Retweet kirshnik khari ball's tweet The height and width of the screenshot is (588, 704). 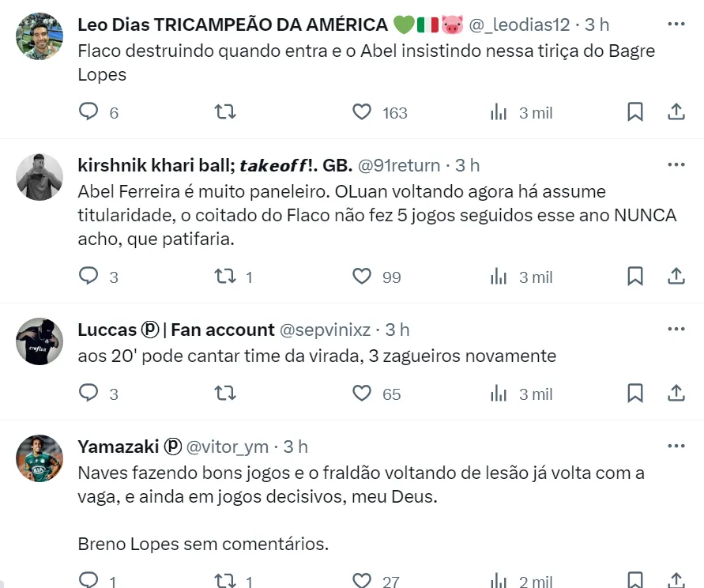coord(225,277)
